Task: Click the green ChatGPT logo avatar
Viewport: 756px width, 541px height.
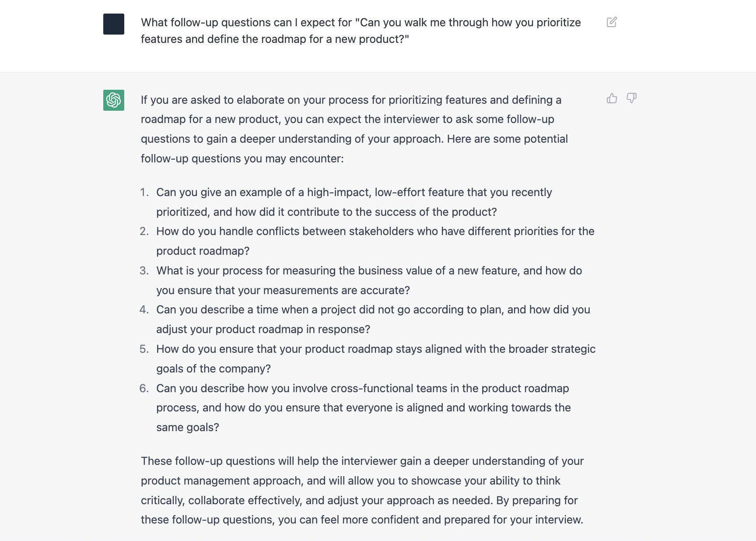Action: tap(114, 100)
